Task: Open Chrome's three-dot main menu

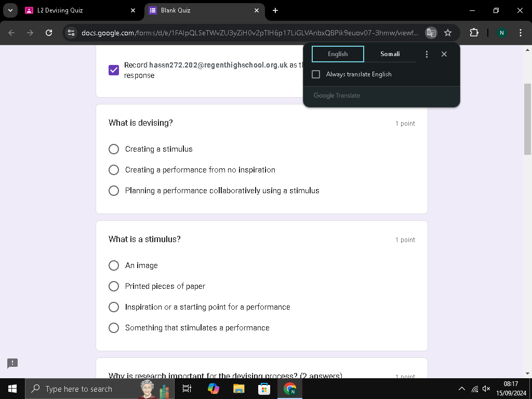Action: click(521, 33)
